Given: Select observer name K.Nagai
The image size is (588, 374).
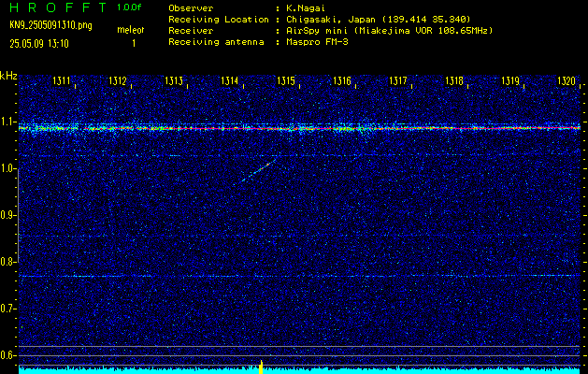Looking at the screenshot, I should coord(306,7).
